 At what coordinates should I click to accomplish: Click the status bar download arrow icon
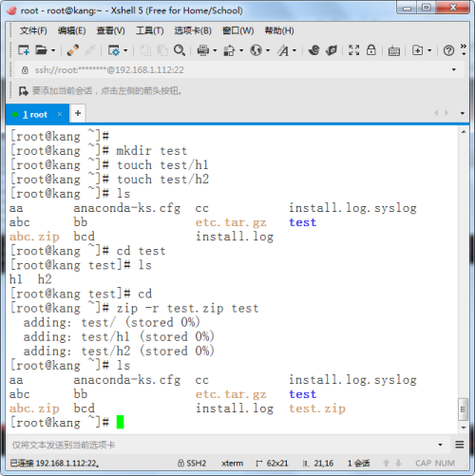click(398, 464)
